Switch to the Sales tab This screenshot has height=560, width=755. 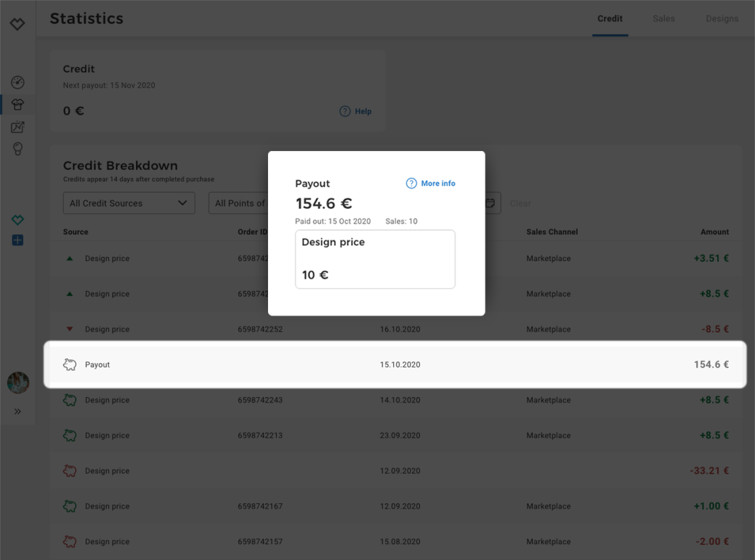coord(663,19)
